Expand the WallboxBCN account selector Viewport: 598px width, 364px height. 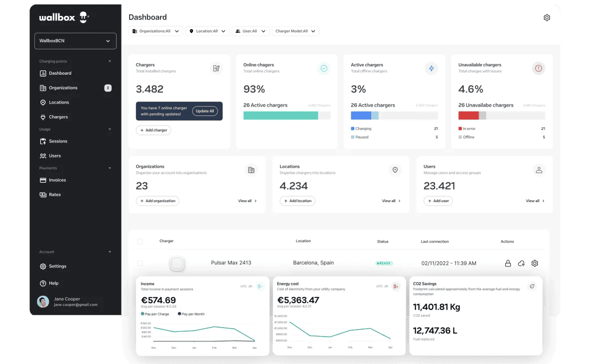75,40
